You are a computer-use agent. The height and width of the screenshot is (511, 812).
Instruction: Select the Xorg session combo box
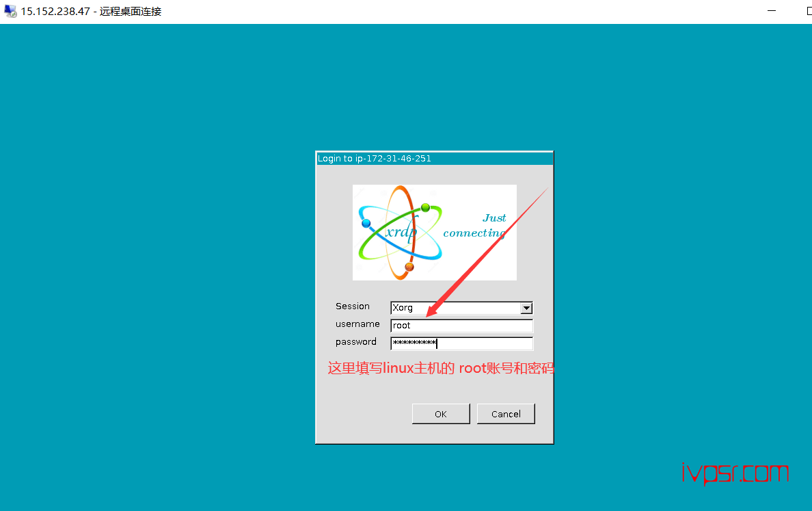point(461,308)
